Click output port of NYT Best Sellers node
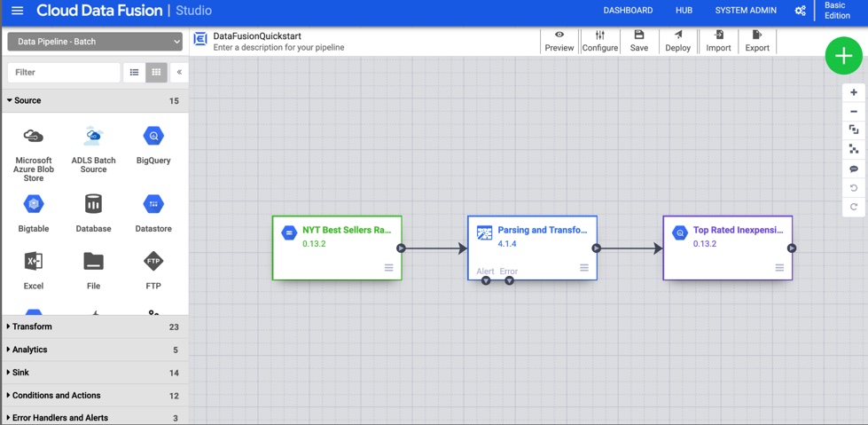 pos(402,248)
